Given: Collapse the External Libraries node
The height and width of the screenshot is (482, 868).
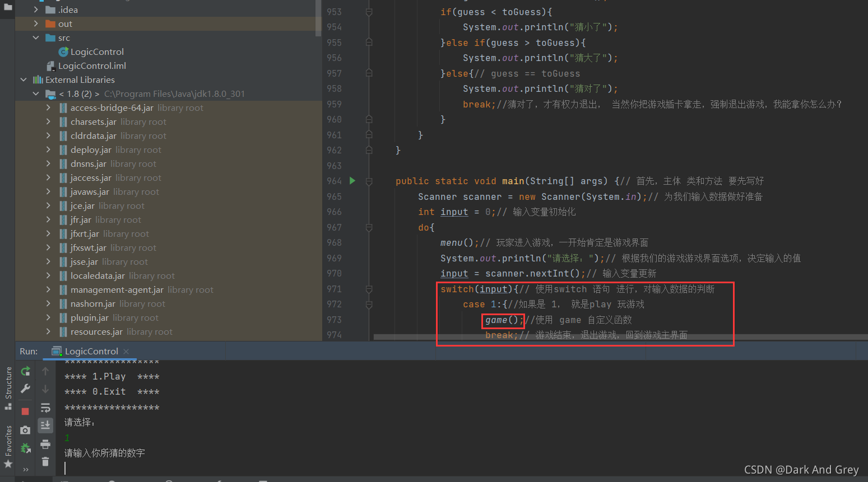Looking at the screenshot, I should pyautogui.click(x=24, y=79).
